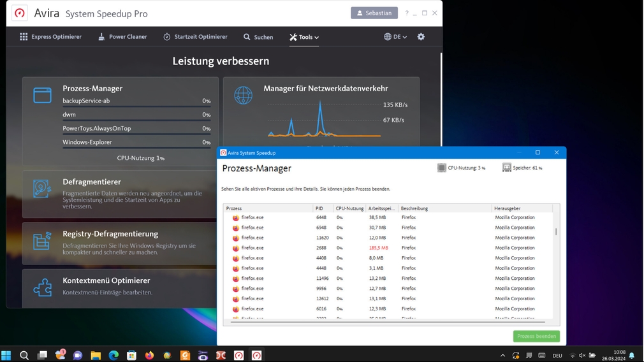Open the Defragmentierer disk icon

[42, 189]
